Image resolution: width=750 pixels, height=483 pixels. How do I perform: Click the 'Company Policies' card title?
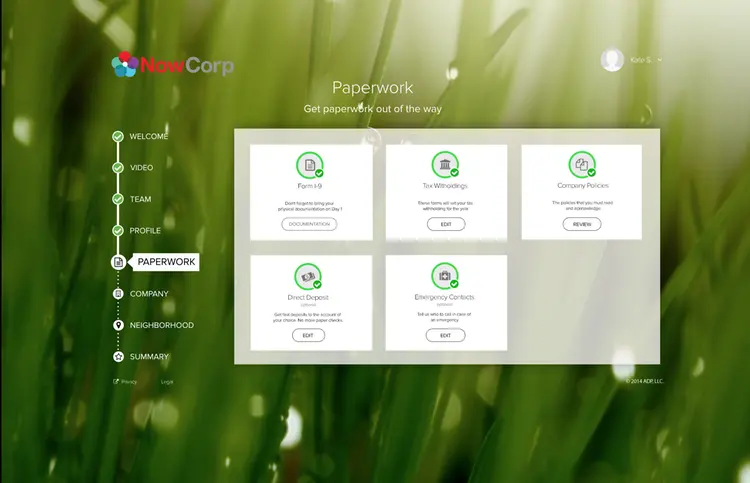[583, 186]
